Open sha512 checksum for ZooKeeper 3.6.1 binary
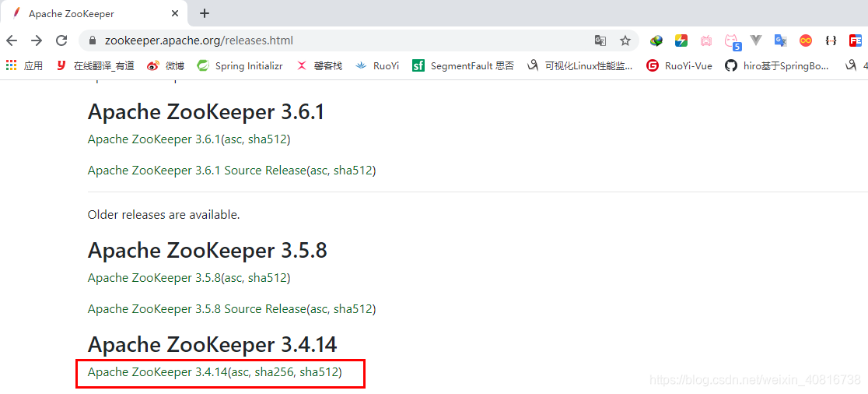The height and width of the screenshot is (394, 868). pyautogui.click(x=268, y=139)
